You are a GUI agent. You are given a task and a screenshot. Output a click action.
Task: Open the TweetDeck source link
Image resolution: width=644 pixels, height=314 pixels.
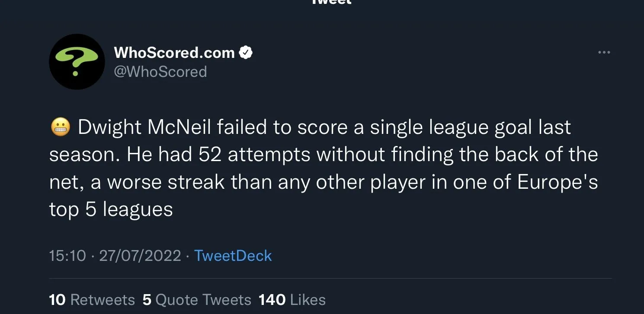(233, 256)
